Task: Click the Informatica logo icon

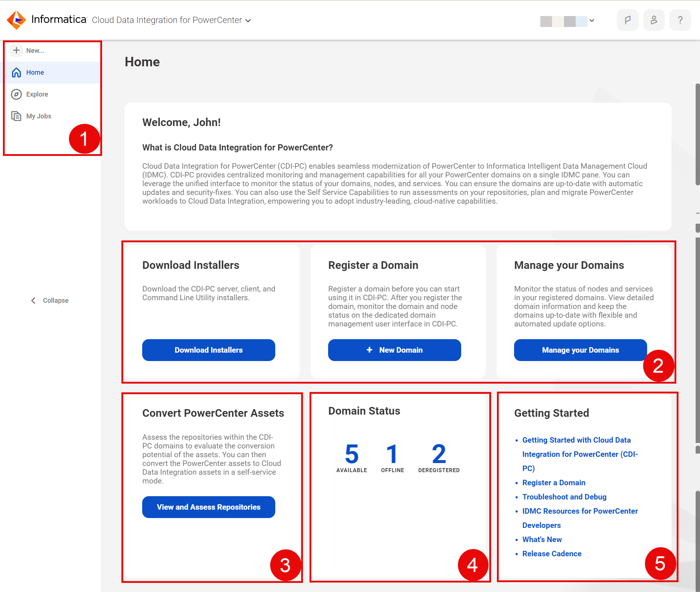Action: 16,20
